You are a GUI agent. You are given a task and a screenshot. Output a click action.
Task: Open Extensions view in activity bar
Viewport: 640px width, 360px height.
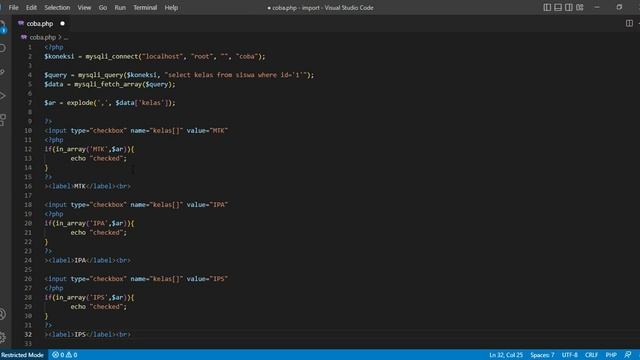(x=3, y=120)
